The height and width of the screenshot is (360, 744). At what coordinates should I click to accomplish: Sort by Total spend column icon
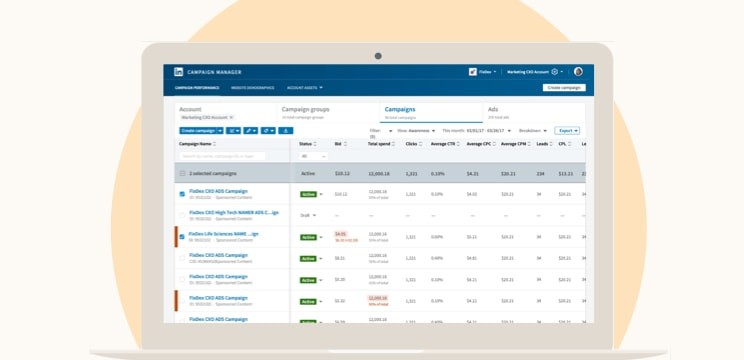point(394,144)
